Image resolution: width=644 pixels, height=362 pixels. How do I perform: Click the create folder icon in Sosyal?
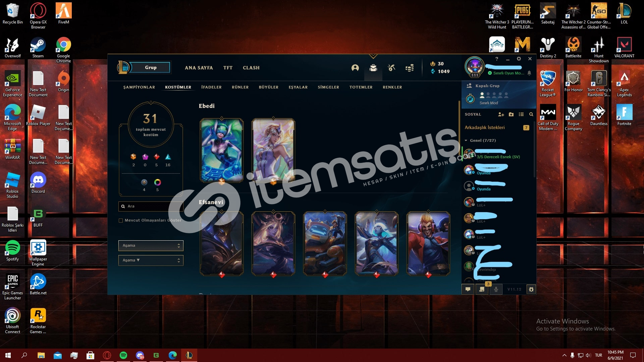[511, 115]
